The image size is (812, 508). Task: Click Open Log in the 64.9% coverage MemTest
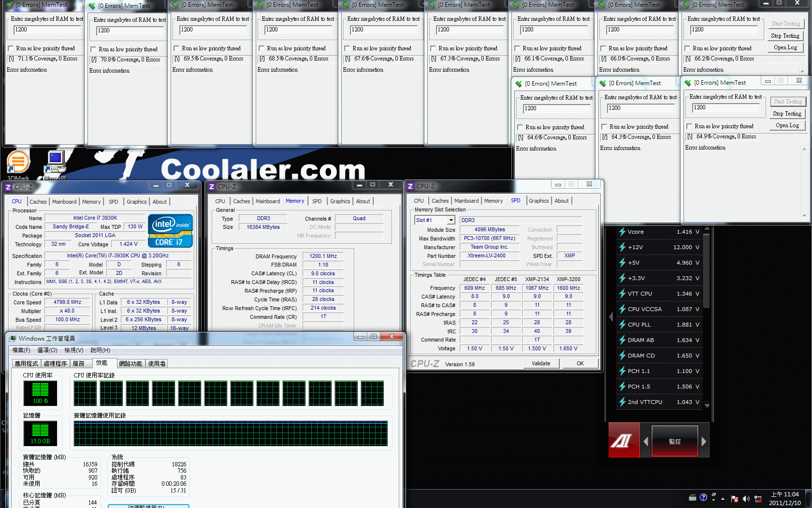pos(787,125)
